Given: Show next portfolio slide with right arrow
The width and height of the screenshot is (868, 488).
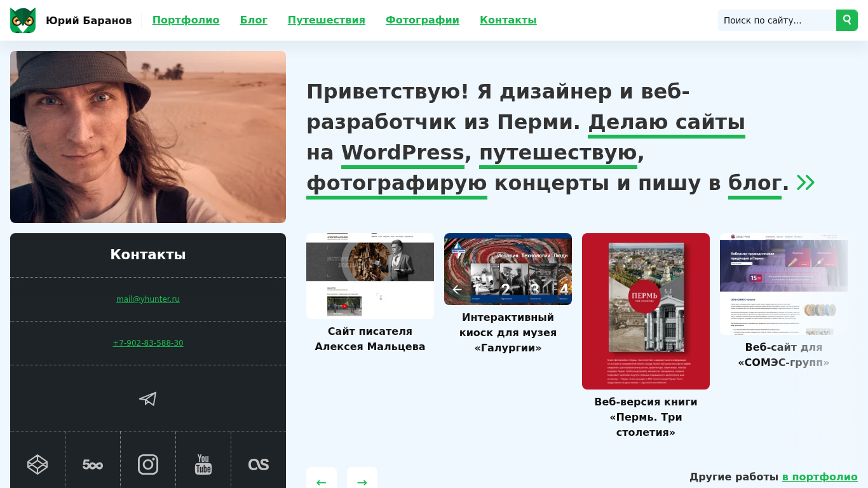Looking at the screenshot, I should pos(362,482).
